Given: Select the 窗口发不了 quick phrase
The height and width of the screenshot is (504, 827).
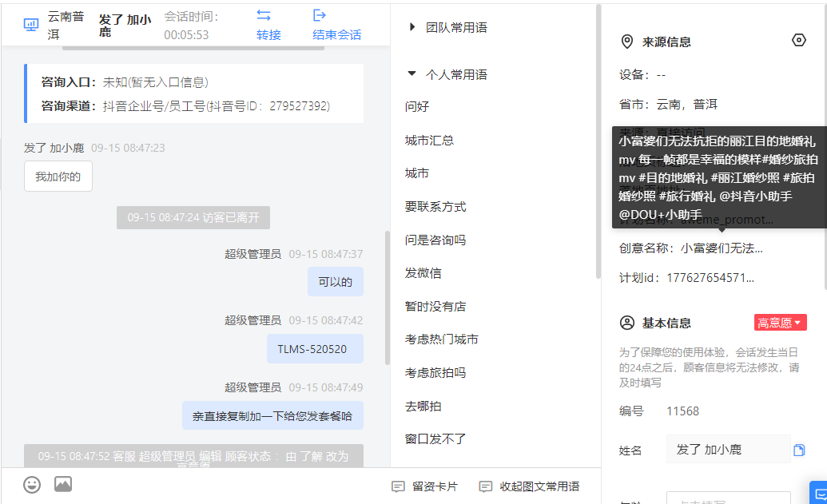Looking at the screenshot, I should [x=435, y=439].
